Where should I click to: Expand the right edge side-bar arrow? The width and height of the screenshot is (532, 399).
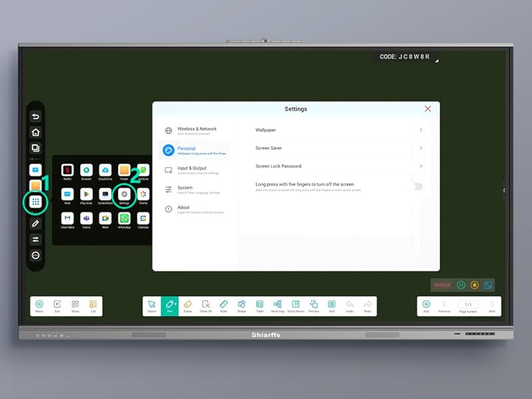[x=504, y=190]
